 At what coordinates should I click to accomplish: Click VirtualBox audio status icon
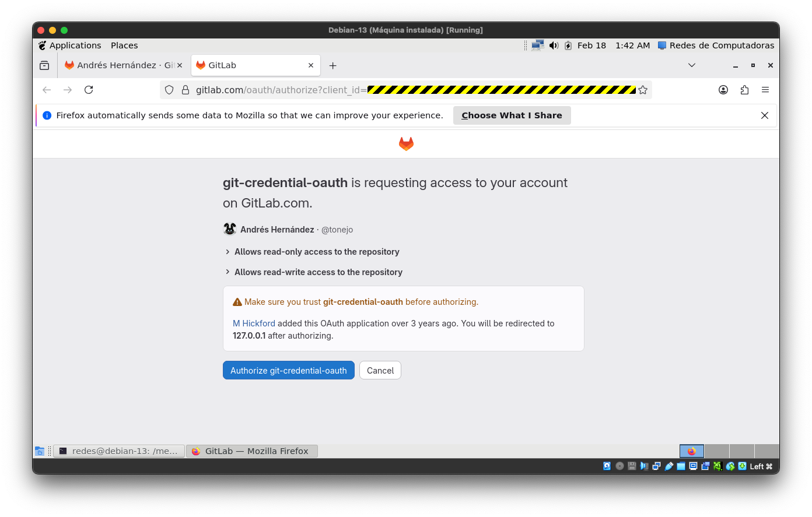coord(644,466)
